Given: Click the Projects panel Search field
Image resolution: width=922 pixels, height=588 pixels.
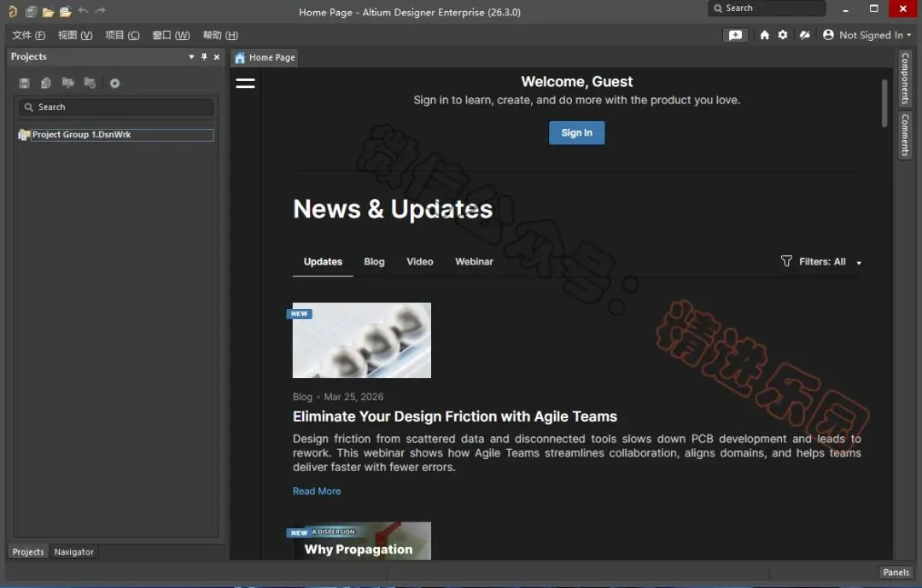Looking at the screenshot, I should [116, 107].
